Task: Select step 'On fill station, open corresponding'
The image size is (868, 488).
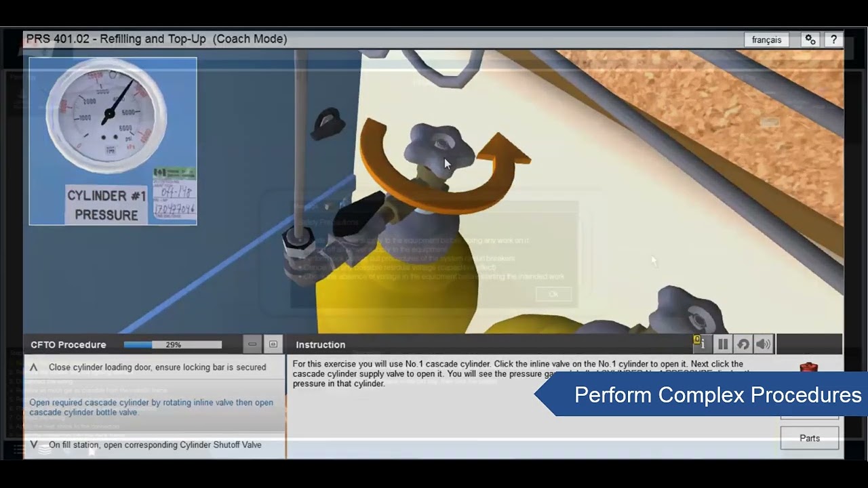Action: pos(155,445)
